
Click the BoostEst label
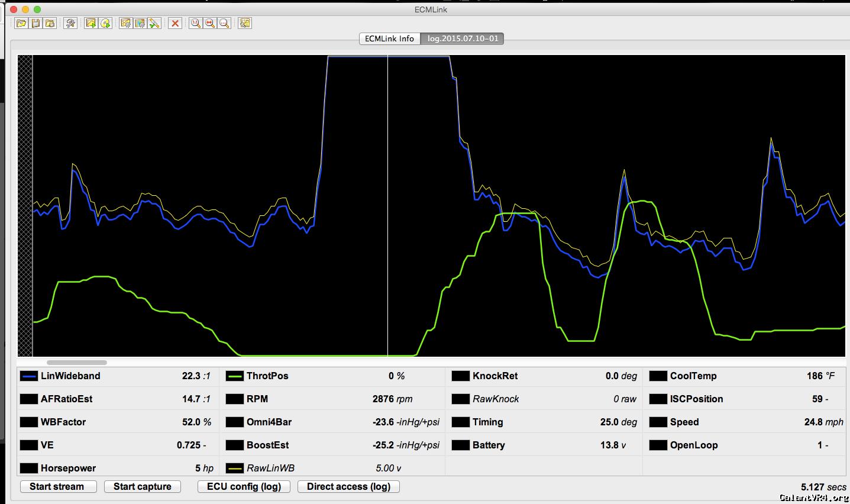point(268,445)
